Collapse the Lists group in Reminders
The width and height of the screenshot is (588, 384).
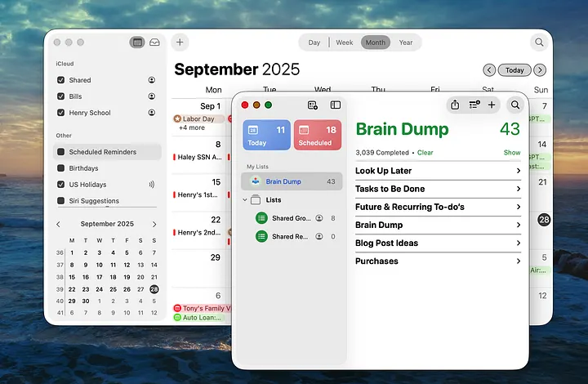245,199
